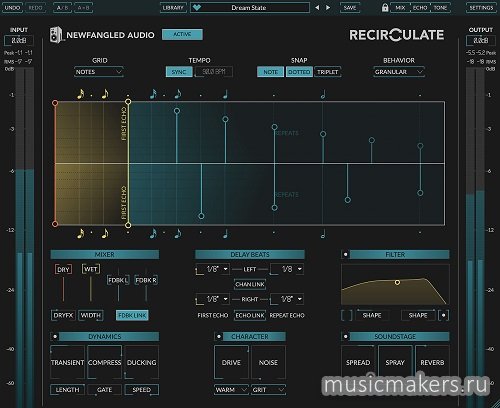500x408 pixels.
Task: Click the SPREAD soundstage pad
Action: click(x=358, y=362)
